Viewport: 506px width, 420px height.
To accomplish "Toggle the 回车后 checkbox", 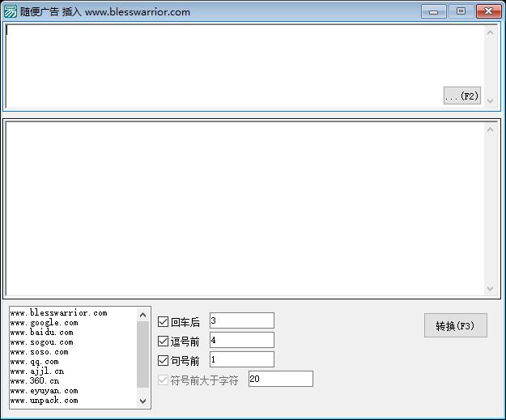I will point(164,322).
